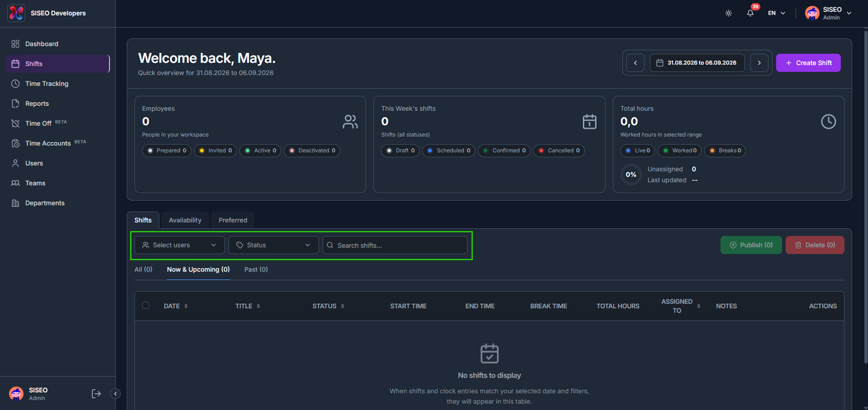Image resolution: width=868 pixels, height=410 pixels.
Task: Switch to the Availability tab
Action: (x=185, y=220)
